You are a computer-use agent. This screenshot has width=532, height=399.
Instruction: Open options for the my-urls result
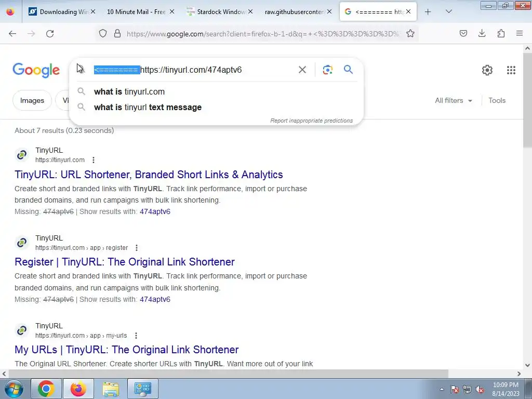136,336
